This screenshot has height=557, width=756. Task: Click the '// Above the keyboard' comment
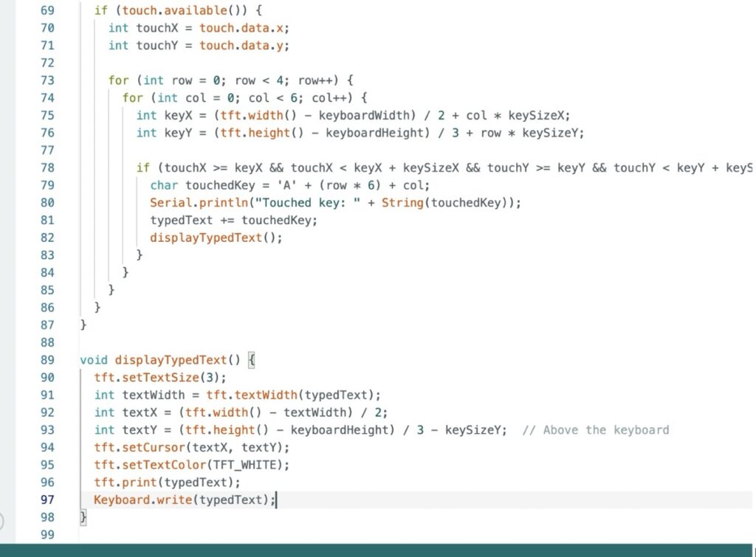point(595,430)
